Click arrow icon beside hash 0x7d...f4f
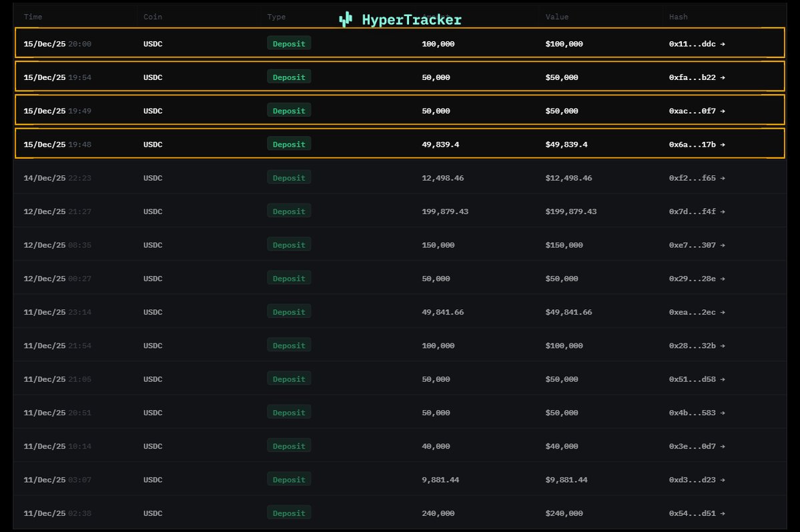Image resolution: width=800 pixels, height=532 pixels. (x=723, y=211)
